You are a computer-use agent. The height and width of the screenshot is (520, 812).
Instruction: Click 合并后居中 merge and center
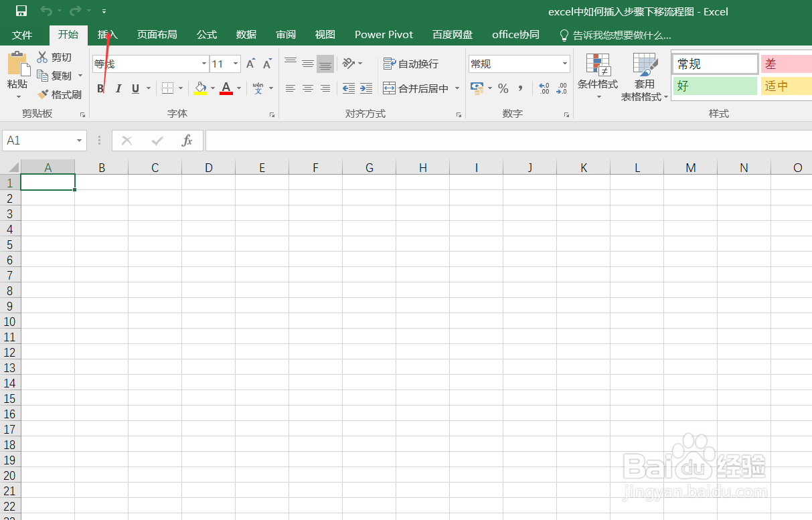pyautogui.click(x=416, y=88)
